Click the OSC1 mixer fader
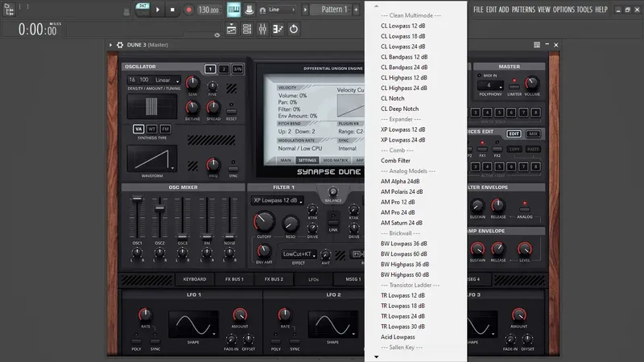The width and height of the screenshot is (644, 362). (x=137, y=199)
